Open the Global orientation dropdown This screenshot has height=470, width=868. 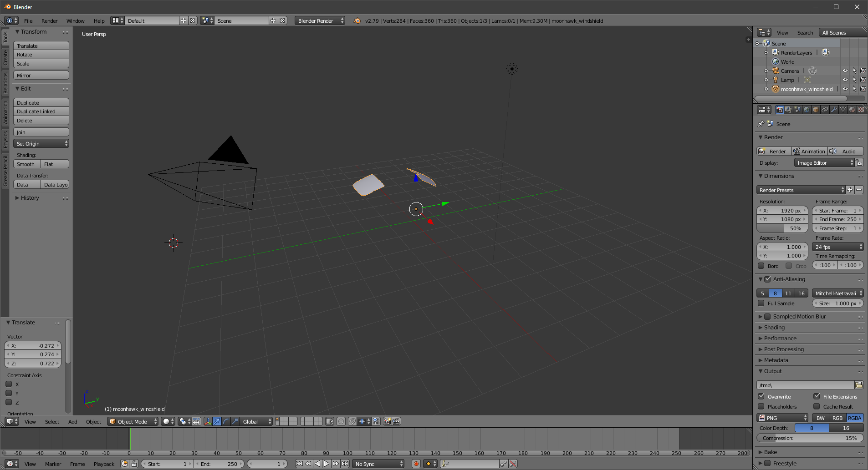(257, 421)
